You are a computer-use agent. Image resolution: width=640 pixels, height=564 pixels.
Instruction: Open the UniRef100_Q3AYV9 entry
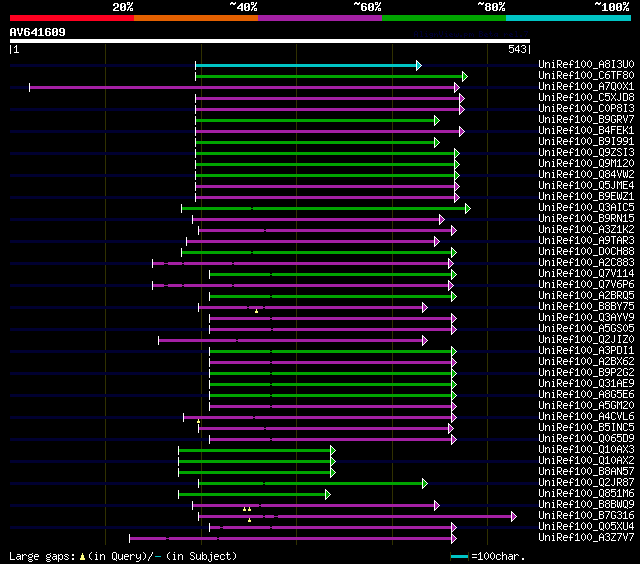click(x=586, y=318)
